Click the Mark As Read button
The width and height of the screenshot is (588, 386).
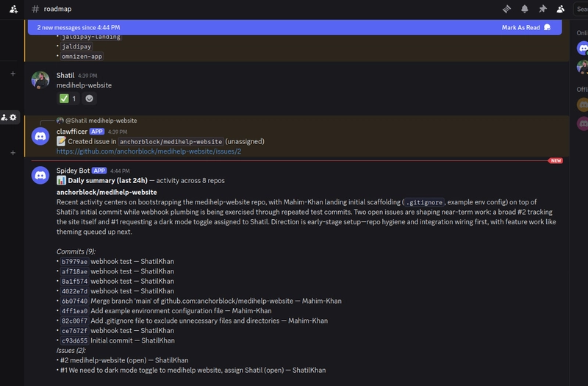(x=526, y=27)
